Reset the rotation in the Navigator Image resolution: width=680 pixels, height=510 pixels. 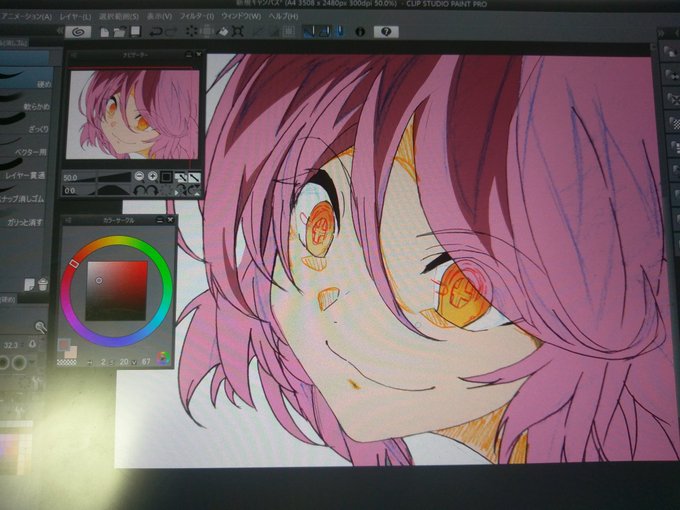[x=165, y=190]
